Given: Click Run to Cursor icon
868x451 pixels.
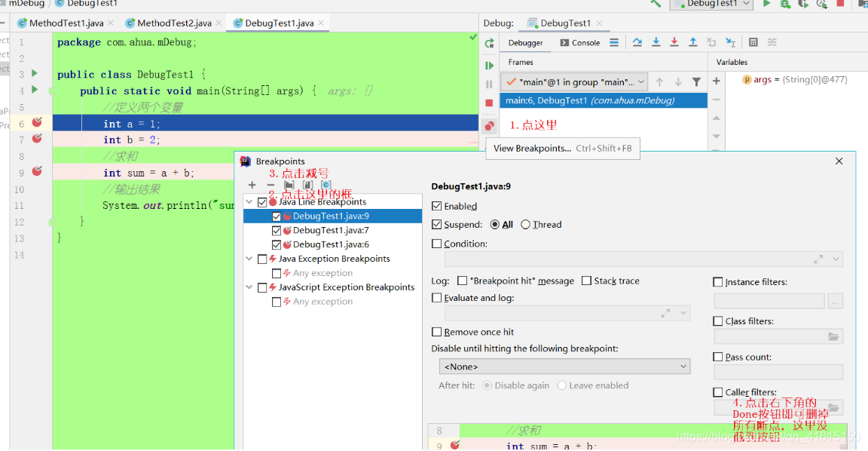Looking at the screenshot, I should tap(730, 42).
